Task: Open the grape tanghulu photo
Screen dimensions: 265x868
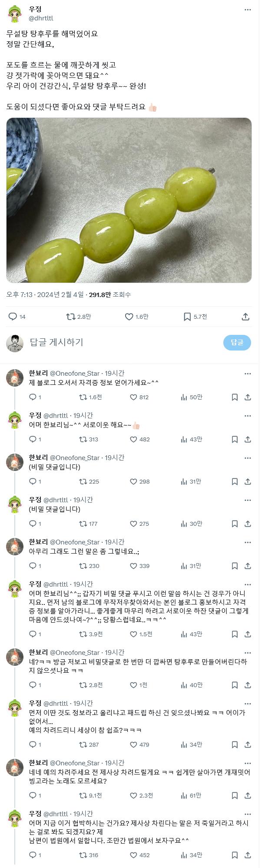Action: [129, 200]
